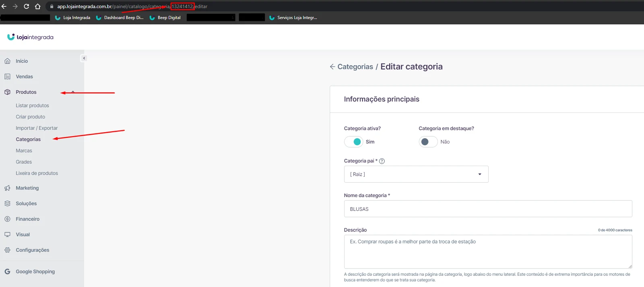Viewport: 644px width, 287px height.
Task: Click the Soluções layers icon
Action: tap(7, 204)
